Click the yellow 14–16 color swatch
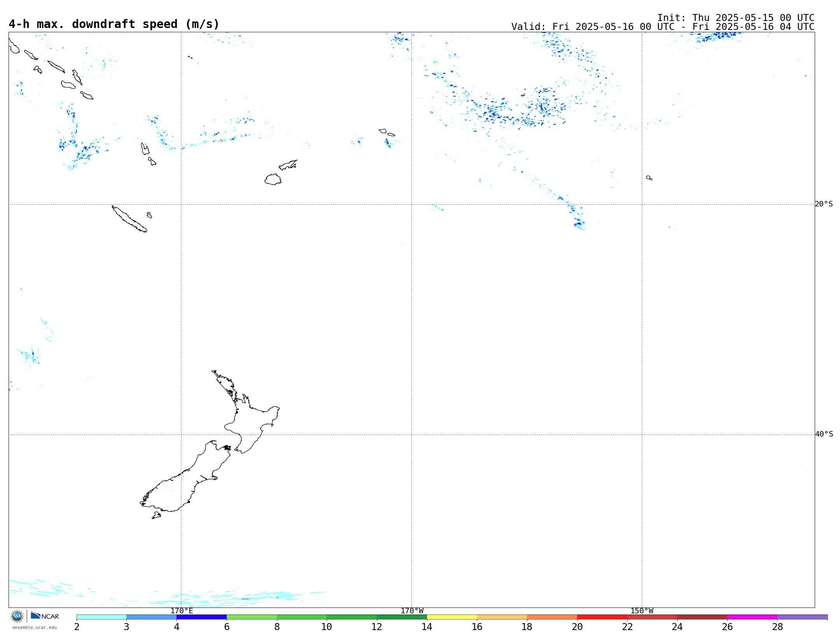The width and height of the screenshot is (840, 632). coord(452,617)
